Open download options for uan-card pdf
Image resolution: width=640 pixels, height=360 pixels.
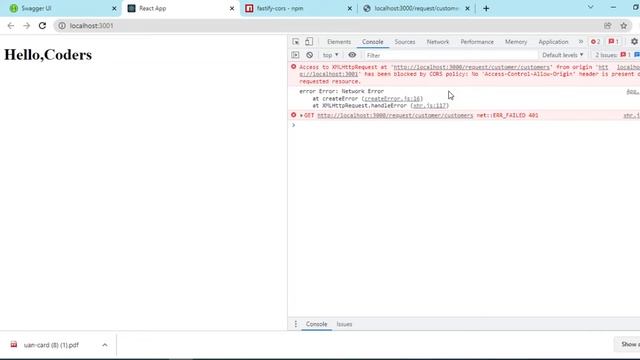[104, 345]
